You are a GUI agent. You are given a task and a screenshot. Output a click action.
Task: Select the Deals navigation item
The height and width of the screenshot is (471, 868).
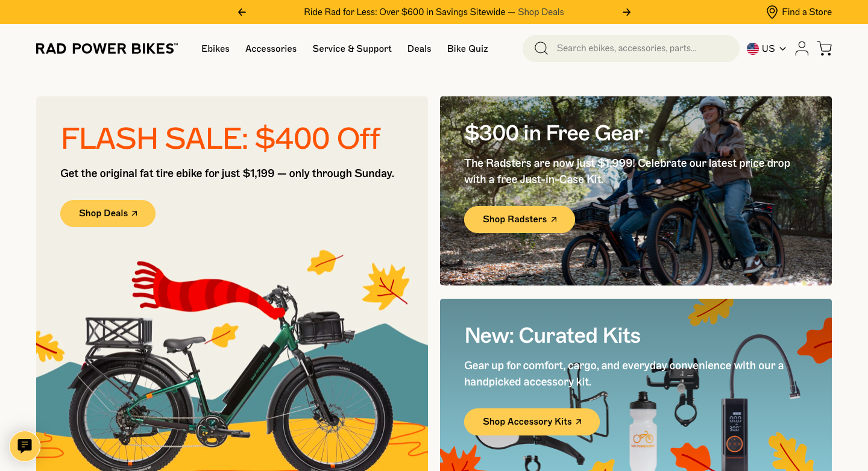pos(419,49)
